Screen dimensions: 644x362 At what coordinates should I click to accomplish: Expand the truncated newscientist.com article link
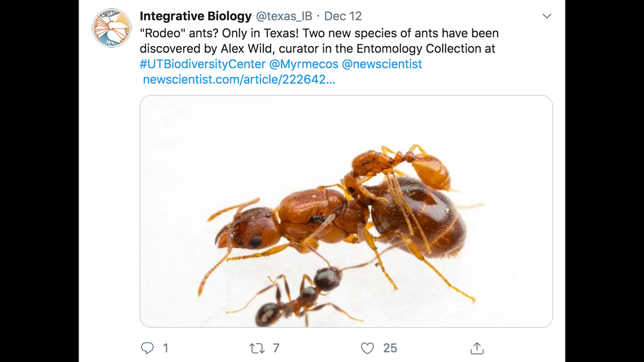tap(238, 80)
